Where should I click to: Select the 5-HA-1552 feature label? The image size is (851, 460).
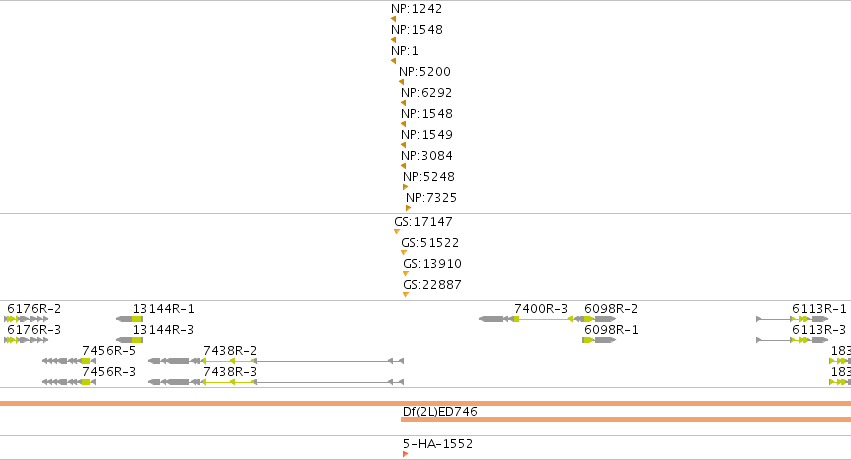pos(438,444)
